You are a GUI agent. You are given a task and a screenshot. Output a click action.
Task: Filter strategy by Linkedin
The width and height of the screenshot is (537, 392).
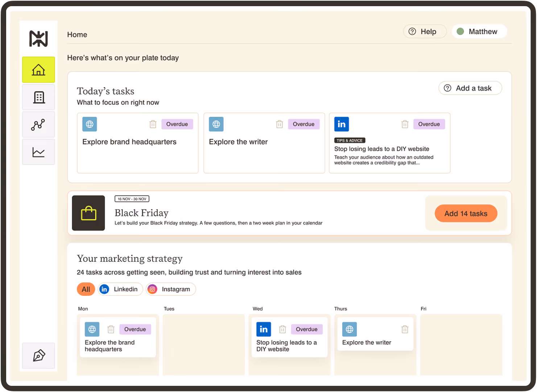click(120, 289)
